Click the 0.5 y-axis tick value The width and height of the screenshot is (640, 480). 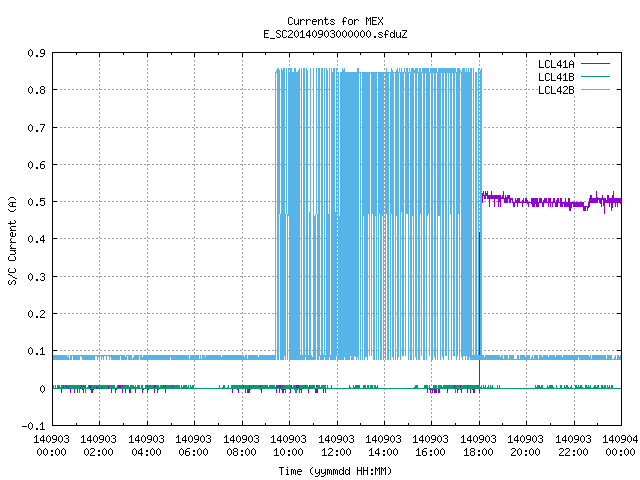[36, 202]
